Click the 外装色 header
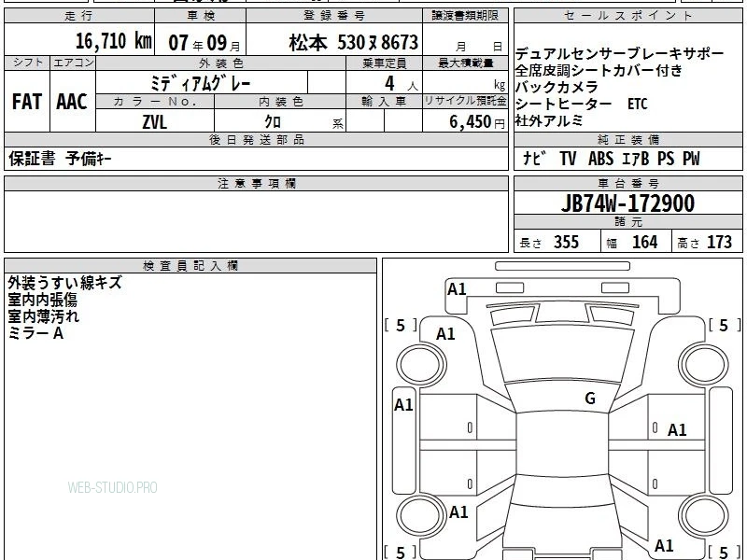 click(x=220, y=63)
